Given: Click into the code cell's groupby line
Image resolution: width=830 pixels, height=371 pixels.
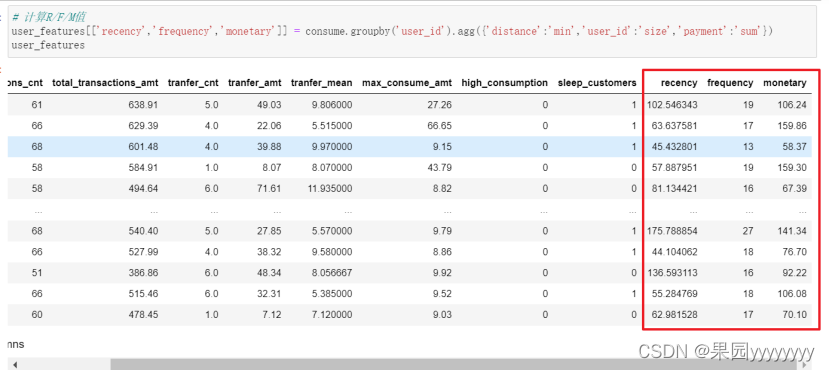Looking at the screenshot, I should (392, 31).
